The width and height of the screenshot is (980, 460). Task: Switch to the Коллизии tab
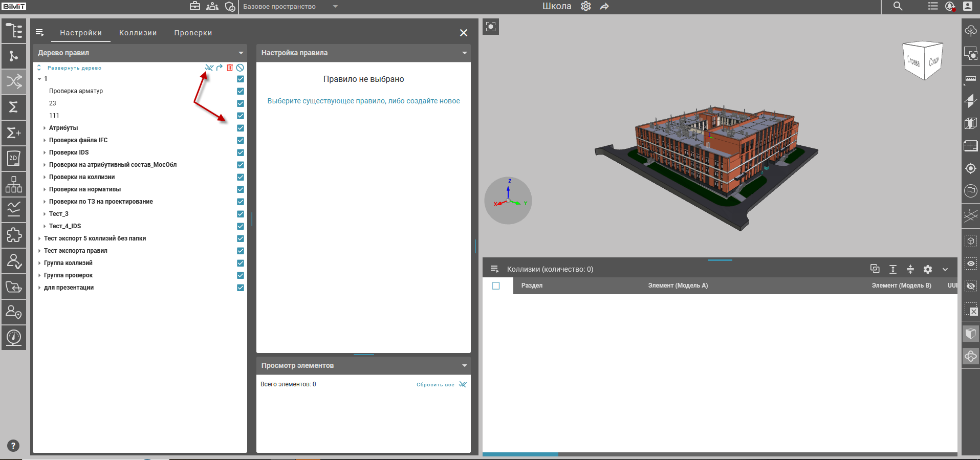pos(138,33)
